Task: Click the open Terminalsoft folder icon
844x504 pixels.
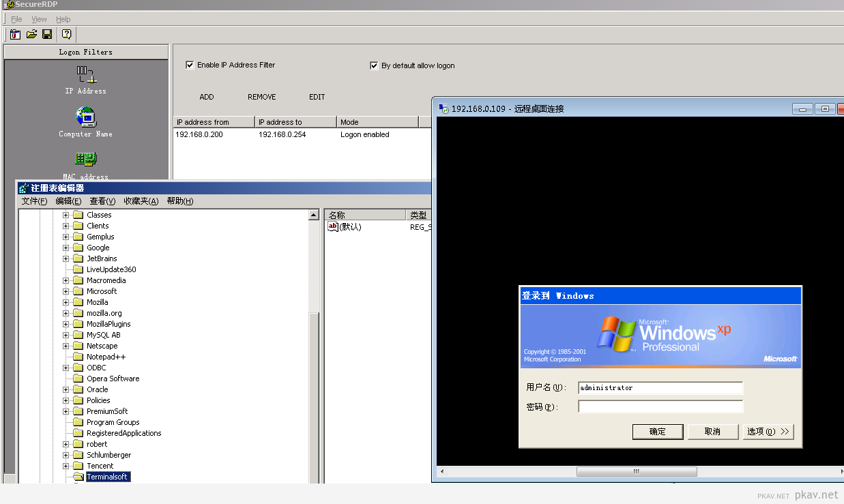Action: coord(78,477)
